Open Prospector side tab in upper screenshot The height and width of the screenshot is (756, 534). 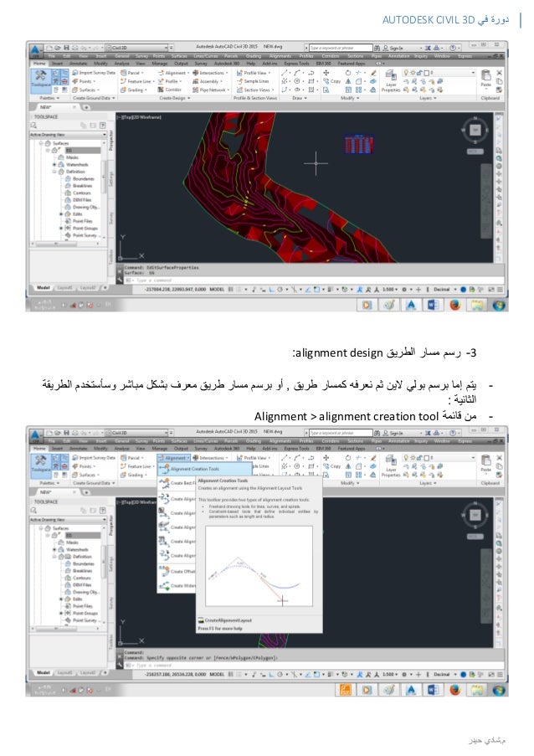coord(110,141)
